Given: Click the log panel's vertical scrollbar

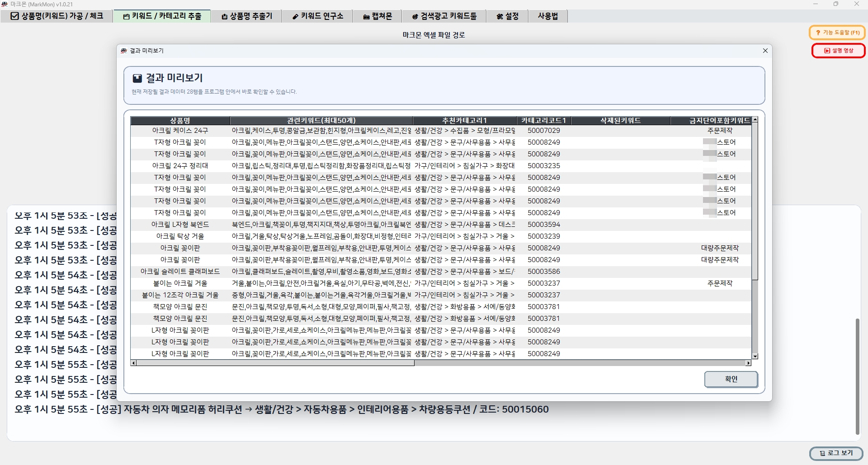Looking at the screenshot, I should tap(857, 376).
